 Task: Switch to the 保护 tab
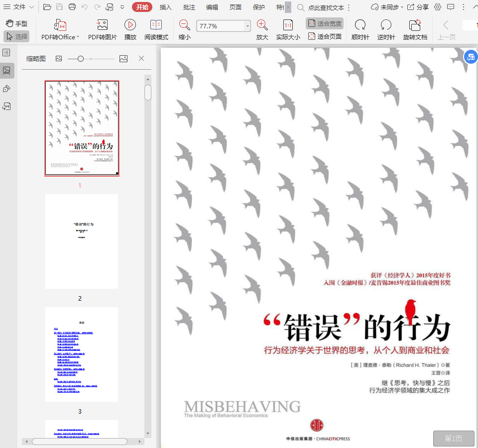(x=258, y=7)
